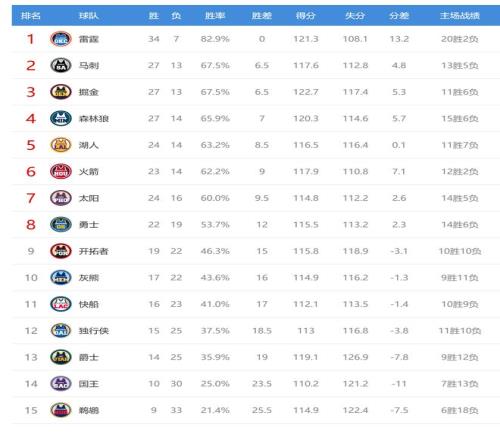Sort by the 得分 column header
This screenshot has height=440, width=500.
[306, 16]
